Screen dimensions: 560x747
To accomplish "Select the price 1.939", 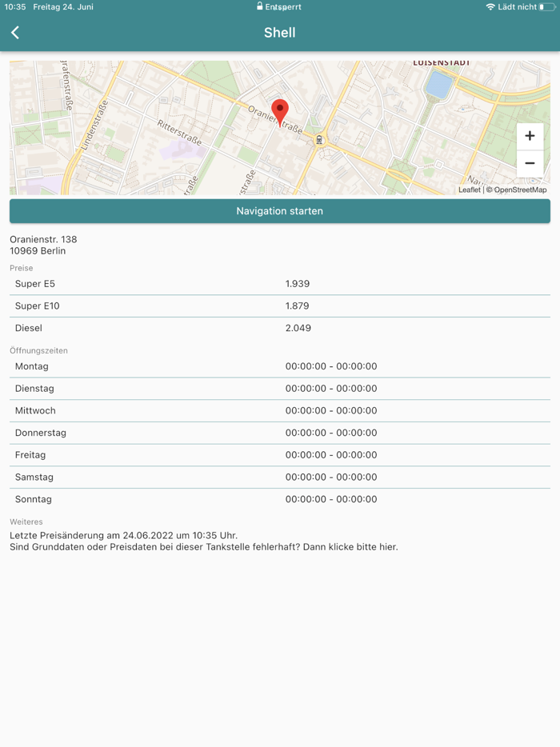I will (x=298, y=283).
